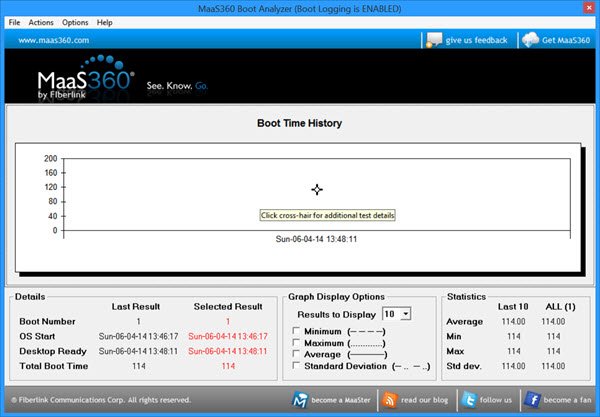Click 'give us feedback' link text

pos(476,40)
